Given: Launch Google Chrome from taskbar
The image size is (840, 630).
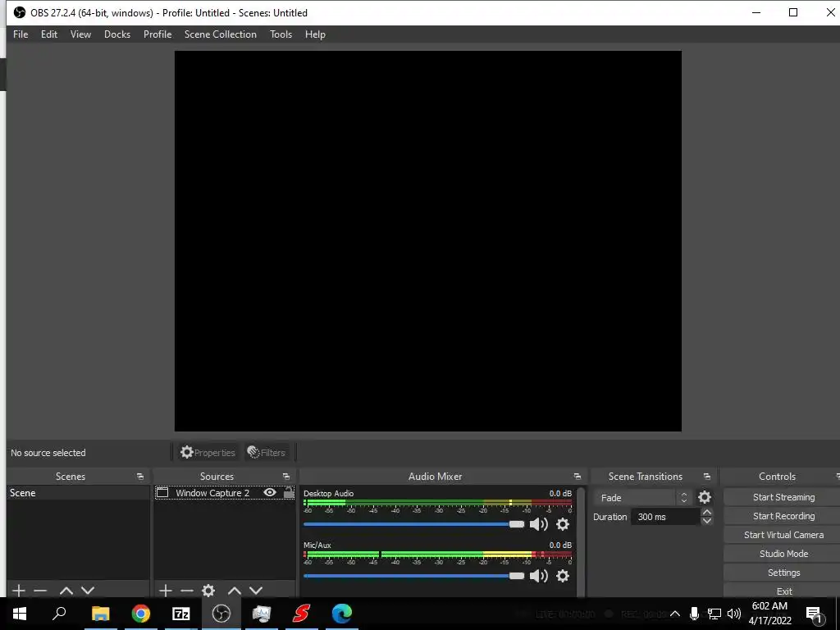Looking at the screenshot, I should 140,614.
